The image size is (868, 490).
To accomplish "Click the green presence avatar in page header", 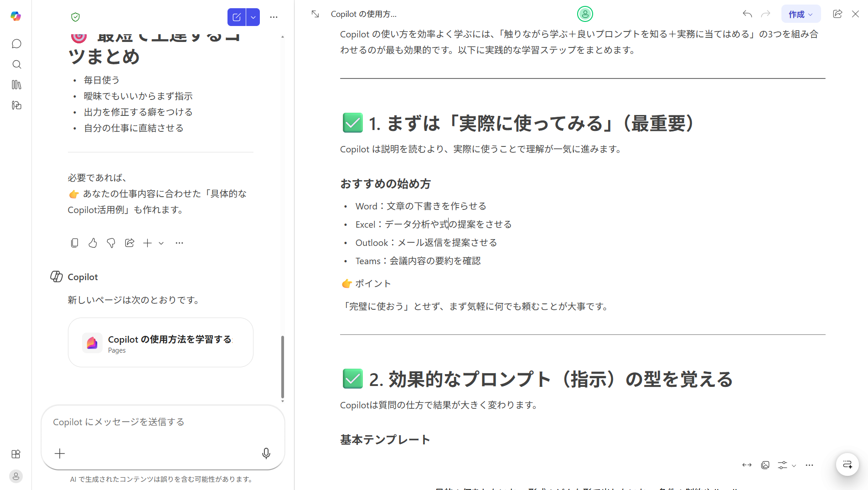I will point(585,14).
